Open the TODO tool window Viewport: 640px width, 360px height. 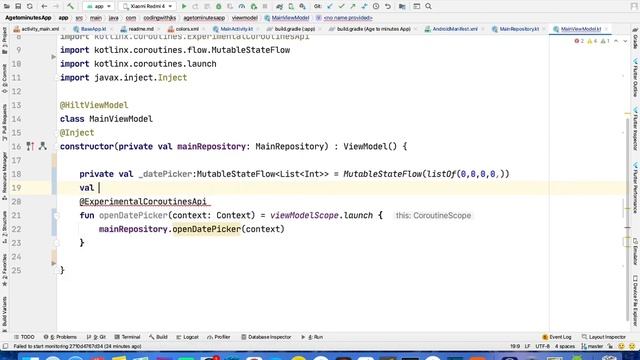[x=24, y=337]
